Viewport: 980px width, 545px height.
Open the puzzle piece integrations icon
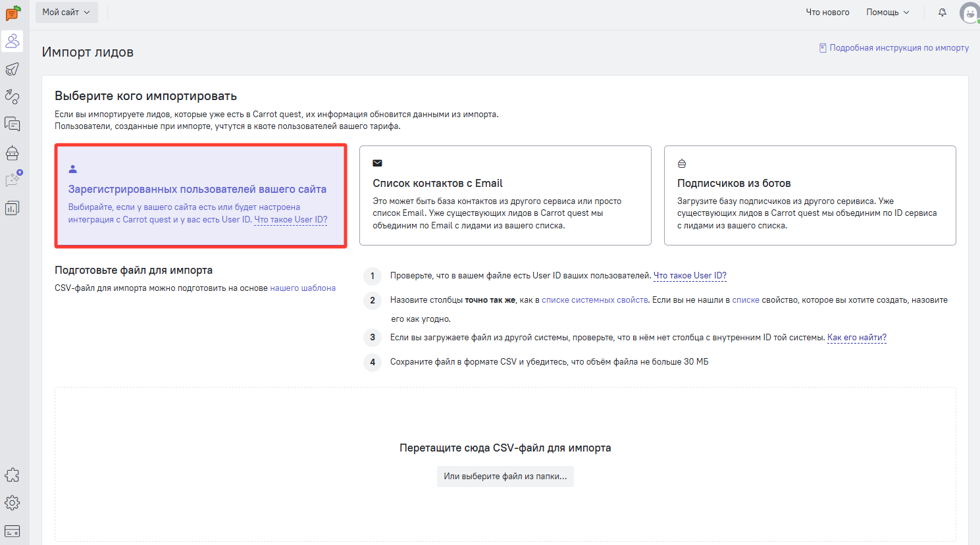point(13,475)
